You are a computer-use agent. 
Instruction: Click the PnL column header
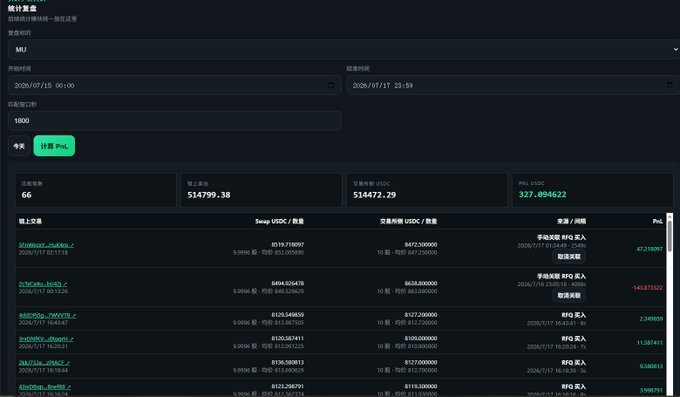[657, 221]
